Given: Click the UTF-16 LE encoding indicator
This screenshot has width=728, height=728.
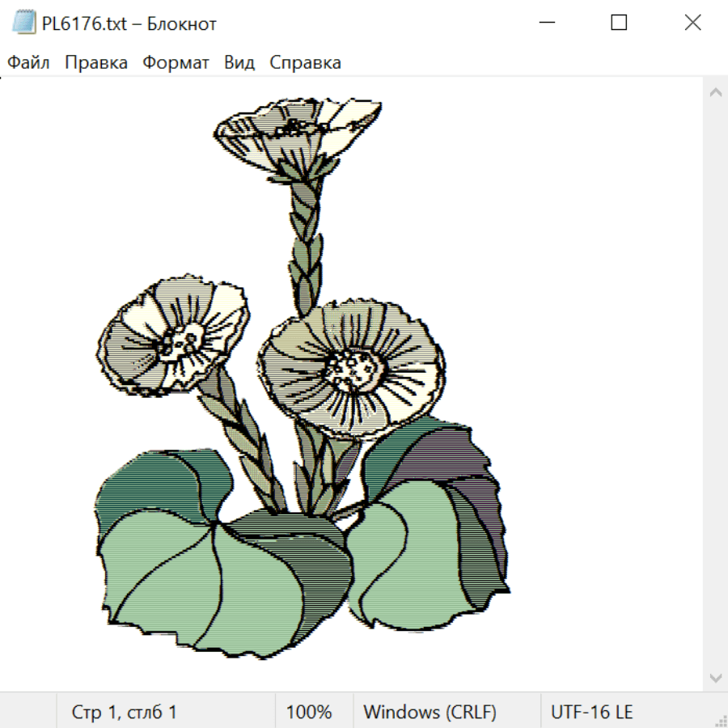Looking at the screenshot, I should click(x=591, y=713).
